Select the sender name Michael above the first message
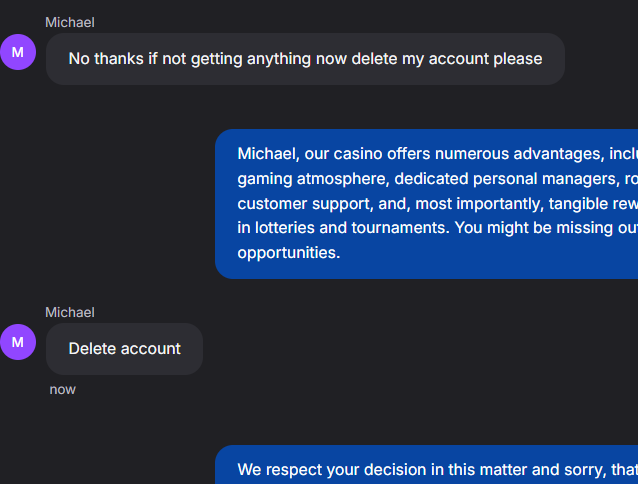Viewport: 638px width, 484px height. [70, 22]
